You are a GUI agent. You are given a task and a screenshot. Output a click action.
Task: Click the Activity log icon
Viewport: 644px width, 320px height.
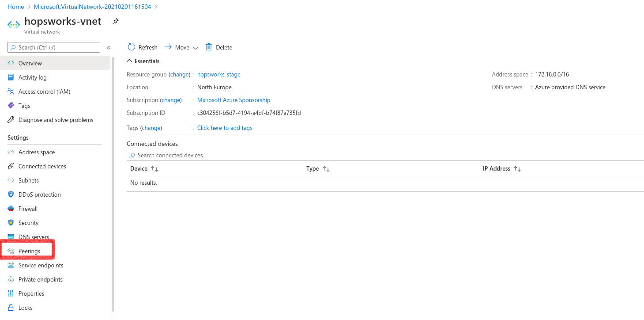click(x=11, y=77)
